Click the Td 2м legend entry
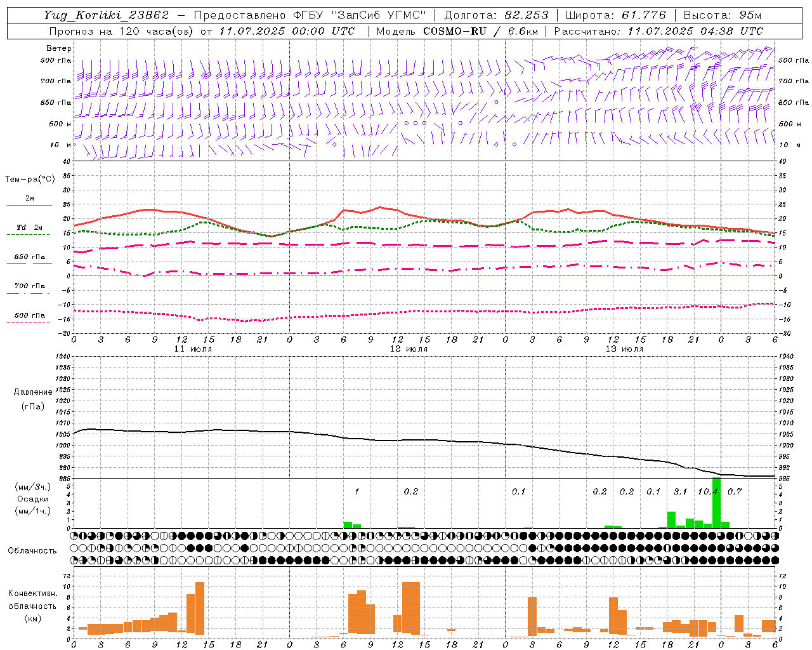 (29, 227)
